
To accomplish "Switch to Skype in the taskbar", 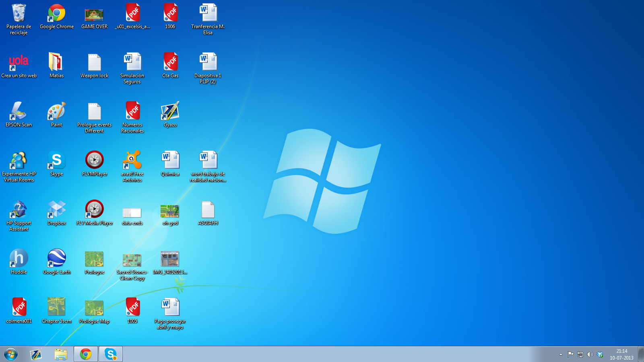I will tap(111, 354).
